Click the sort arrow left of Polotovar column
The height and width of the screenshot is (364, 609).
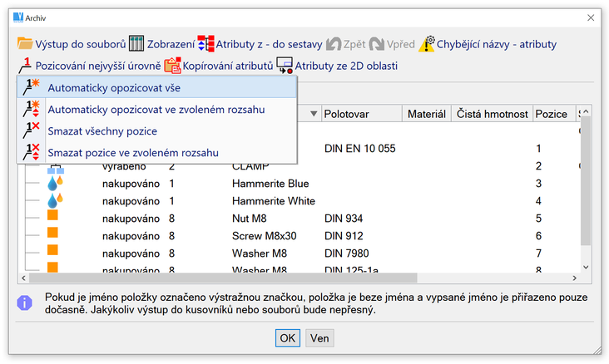(x=314, y=114)
